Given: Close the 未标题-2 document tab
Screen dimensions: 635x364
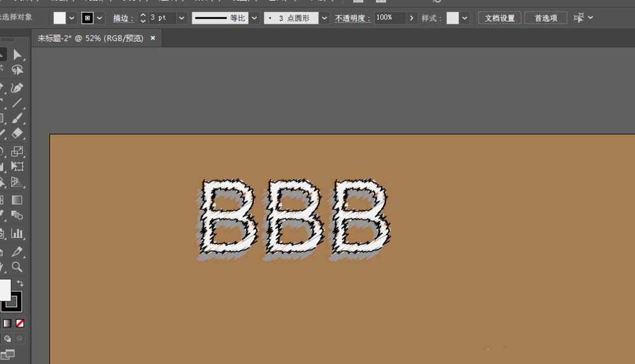Looking at the screenshot, I should click(152, 39).
